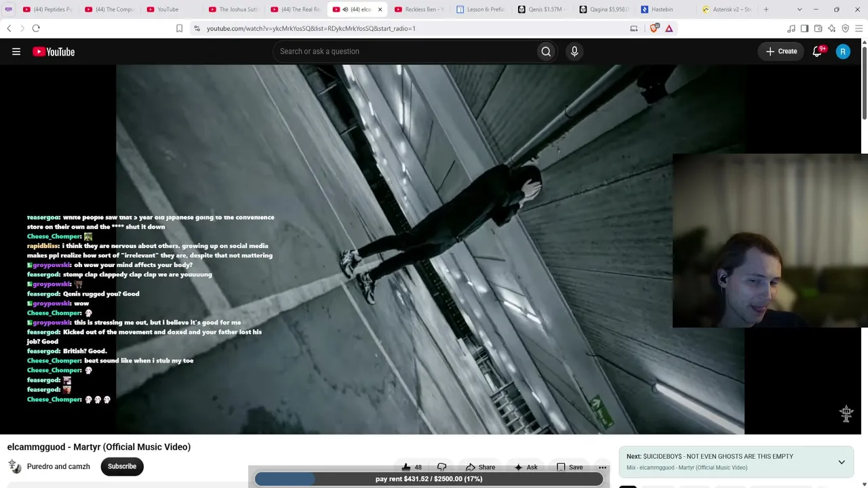Save the video to a playlist
The height and width of the screenshot is (488, 868).
(x=570, y=467)
